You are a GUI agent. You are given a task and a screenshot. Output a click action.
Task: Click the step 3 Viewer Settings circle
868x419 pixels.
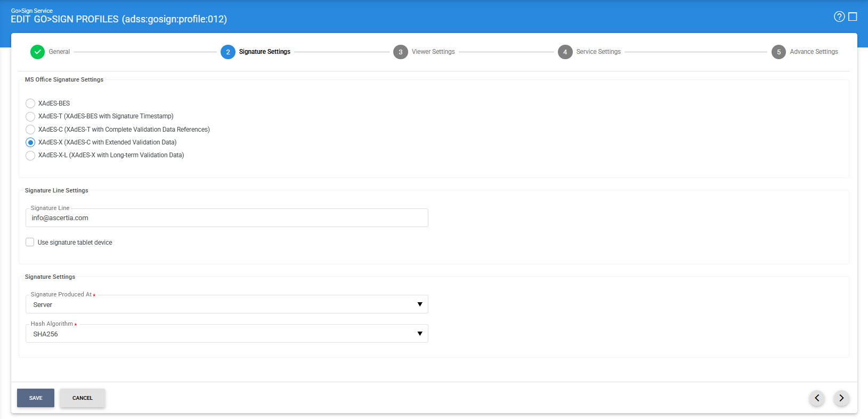[400, 52]
